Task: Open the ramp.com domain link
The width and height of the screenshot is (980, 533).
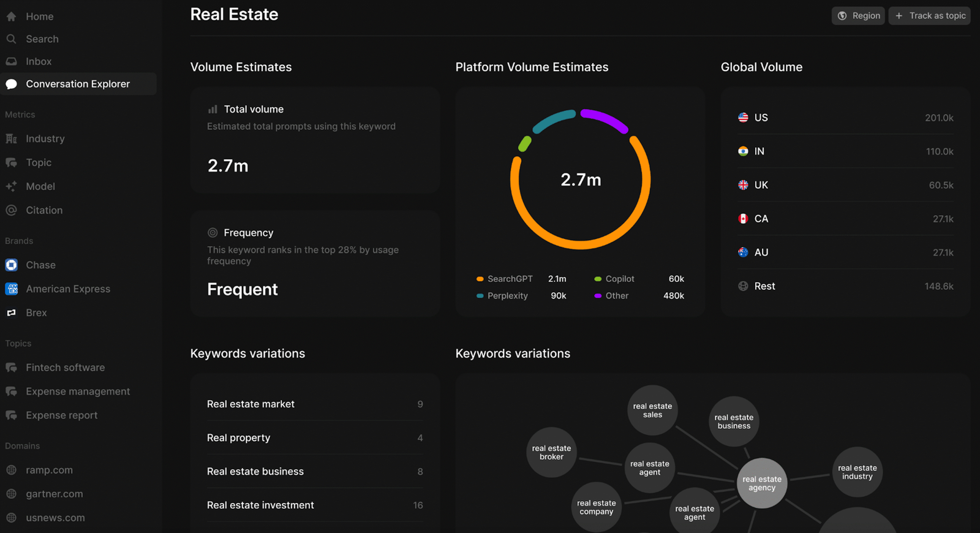Action: (x=78, y=470)
